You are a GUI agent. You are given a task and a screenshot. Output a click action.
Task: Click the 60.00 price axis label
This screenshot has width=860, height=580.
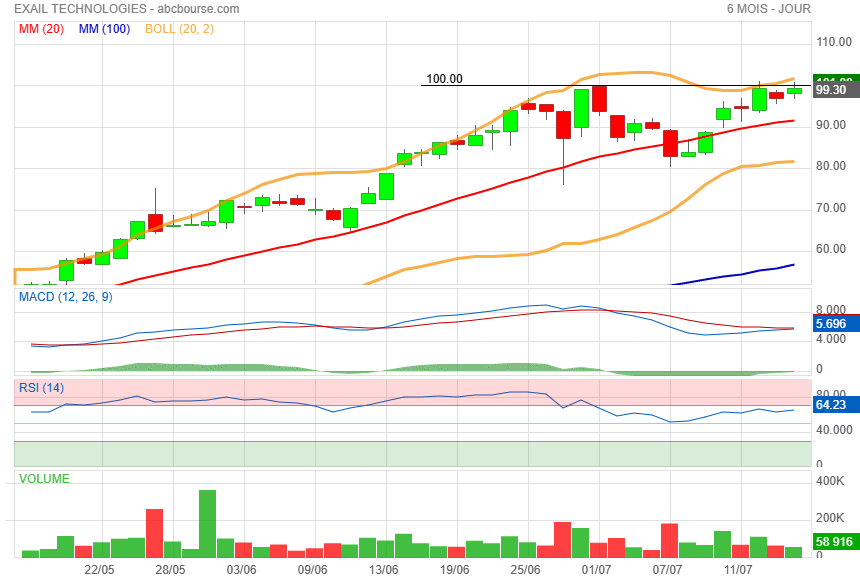point(831,249)
